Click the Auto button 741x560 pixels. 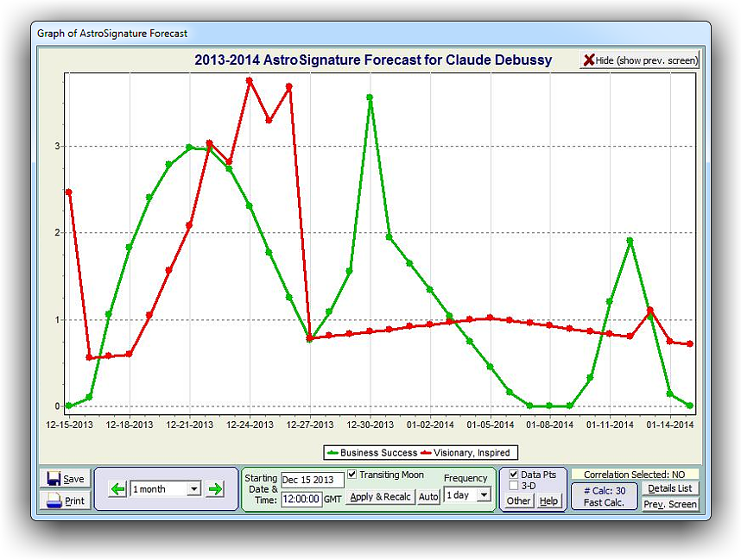coord(428,497)
